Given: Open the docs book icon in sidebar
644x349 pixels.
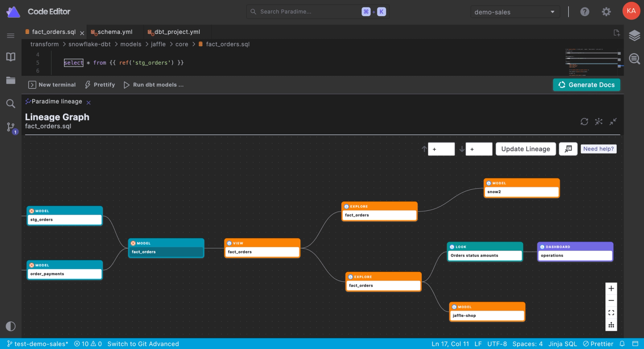Looking at the screenshot, I should [11, 57].
